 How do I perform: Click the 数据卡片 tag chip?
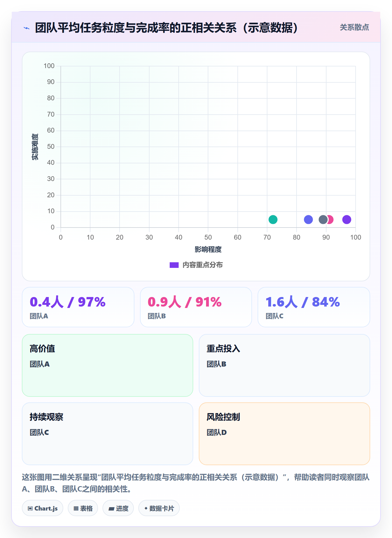click(x=159, y=508)
